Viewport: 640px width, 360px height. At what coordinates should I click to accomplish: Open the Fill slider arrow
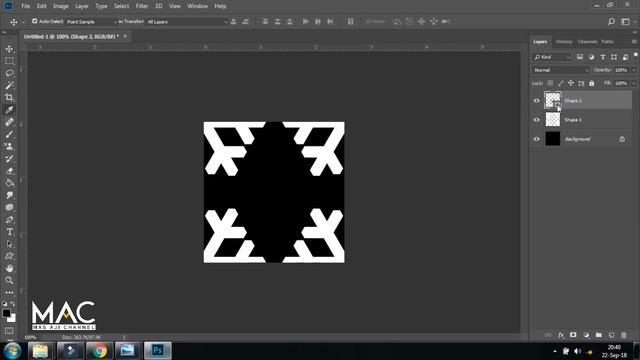pos(634,83)
